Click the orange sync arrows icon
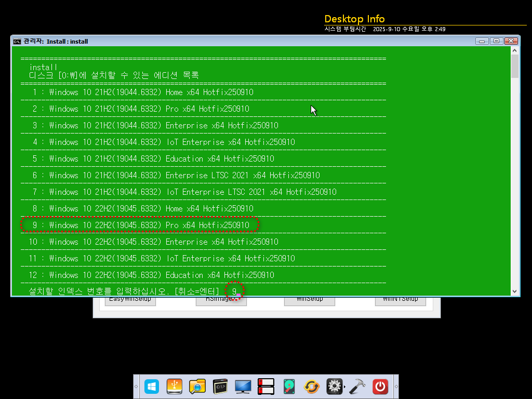 tap(312, 387)
